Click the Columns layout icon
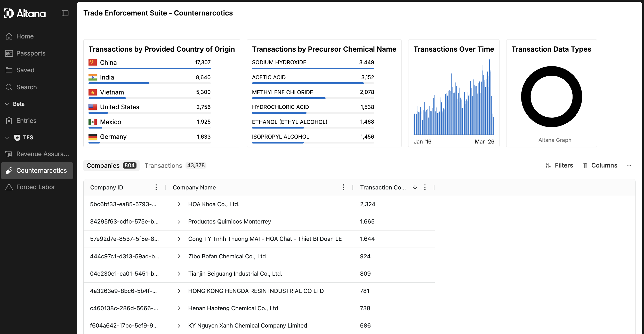Screen dimensions: 644x334 click(585, 166)
